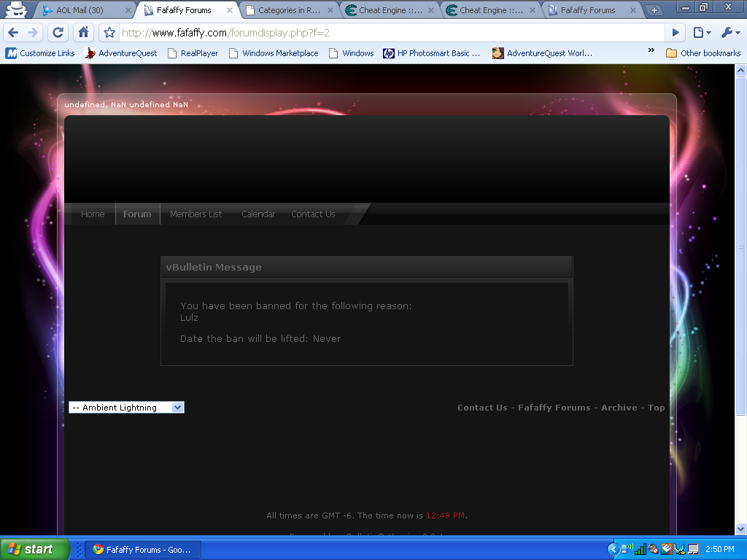Click the browser back arrow
Screen dimensions: 747x560
pos(13,32)
